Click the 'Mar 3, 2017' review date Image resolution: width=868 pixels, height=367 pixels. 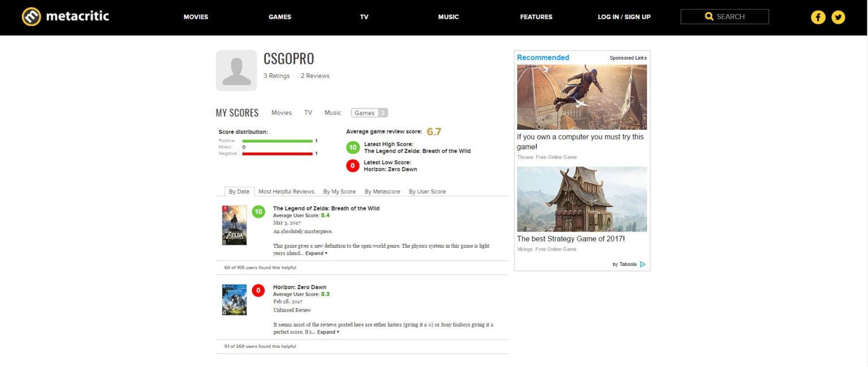click(x=287, y=223)
